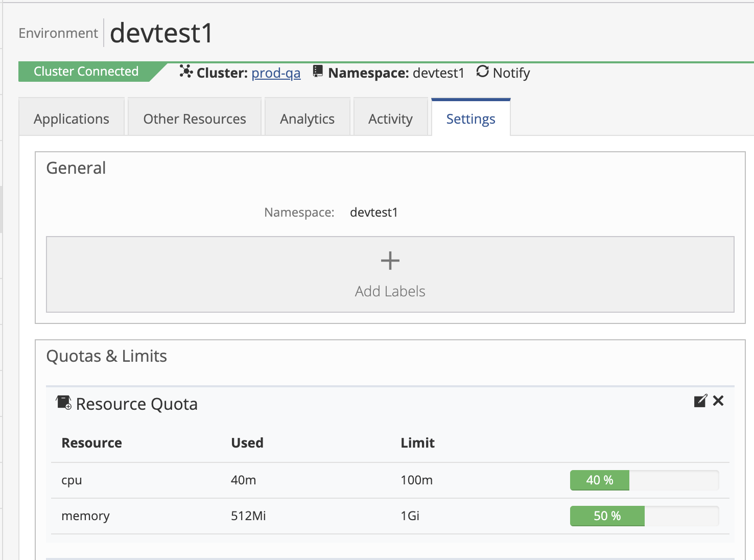Click the memory 50 % usage bar
This screenshot has width=754, height=560.
click(x=644, y=516)
